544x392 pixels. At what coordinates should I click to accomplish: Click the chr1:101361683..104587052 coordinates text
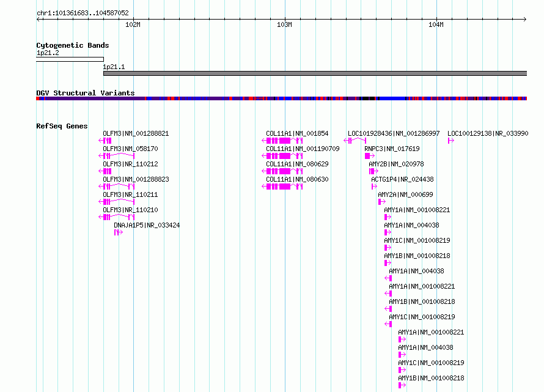[x=83, y=13]
